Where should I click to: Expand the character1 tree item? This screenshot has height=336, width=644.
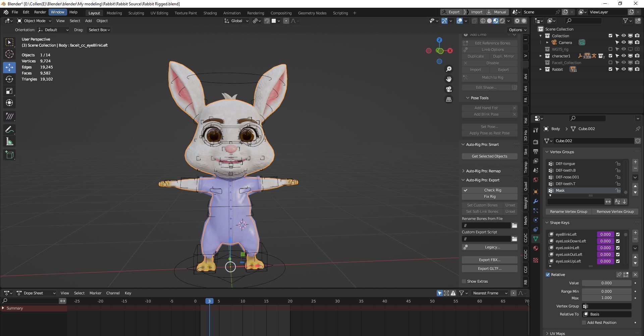coord(541,56)
